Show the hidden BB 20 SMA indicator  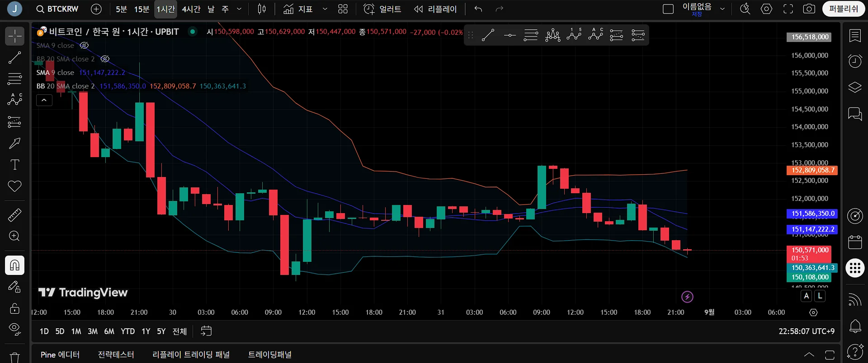pyautogui.click(x=105, y=59)
